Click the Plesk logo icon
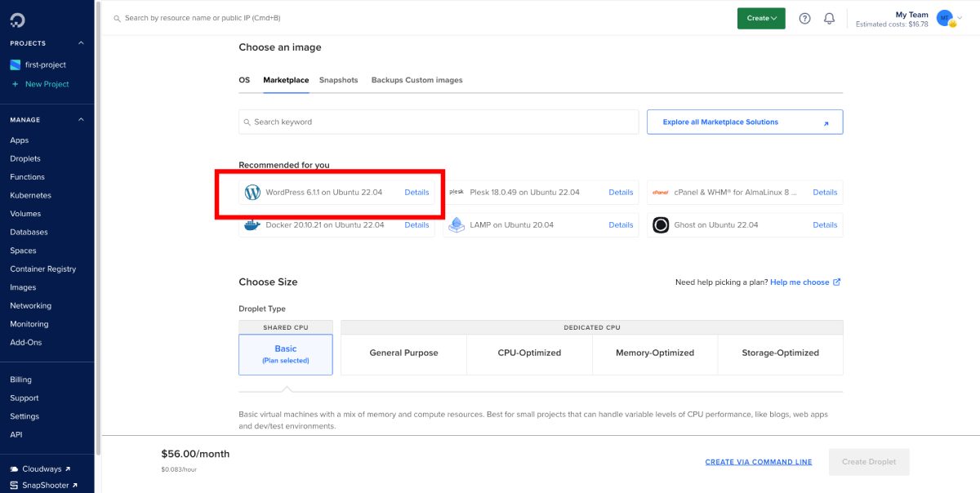980x493 pixels. (x=457, y=193)
